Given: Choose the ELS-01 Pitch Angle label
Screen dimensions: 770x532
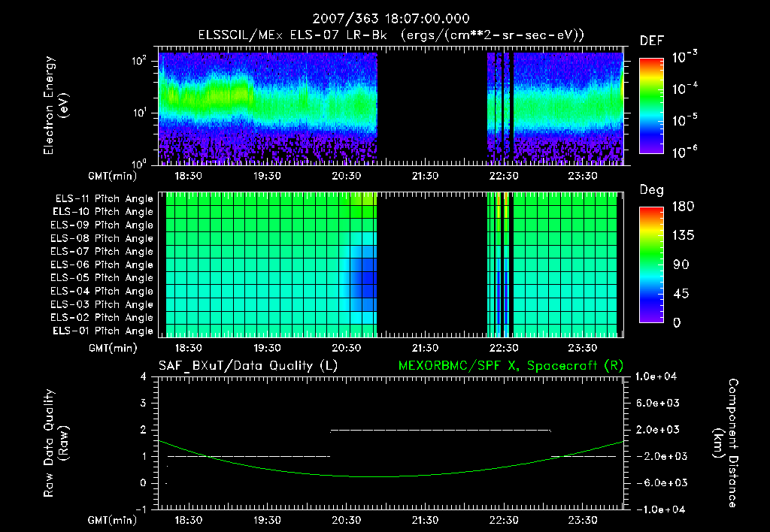Looking at the screenshot, I should pos(103,331).
